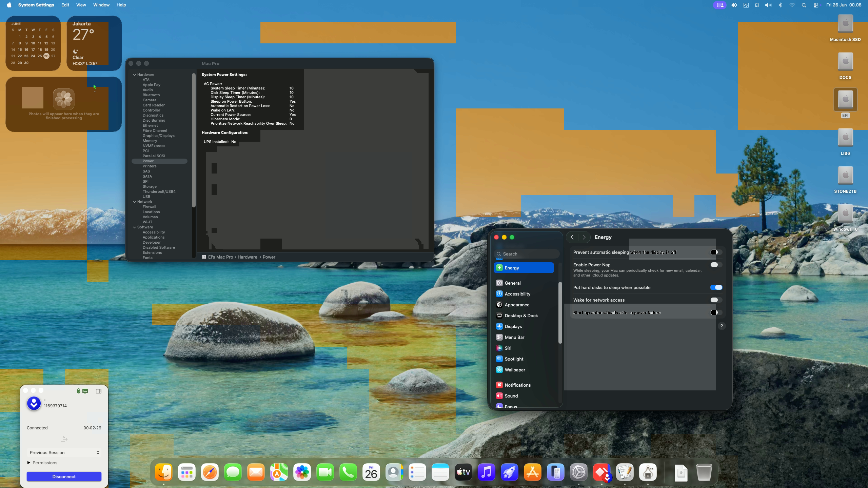Screen dimensions: 868x488
Task: Open Desktop & Dock settings
Action: tap(524, 316)
